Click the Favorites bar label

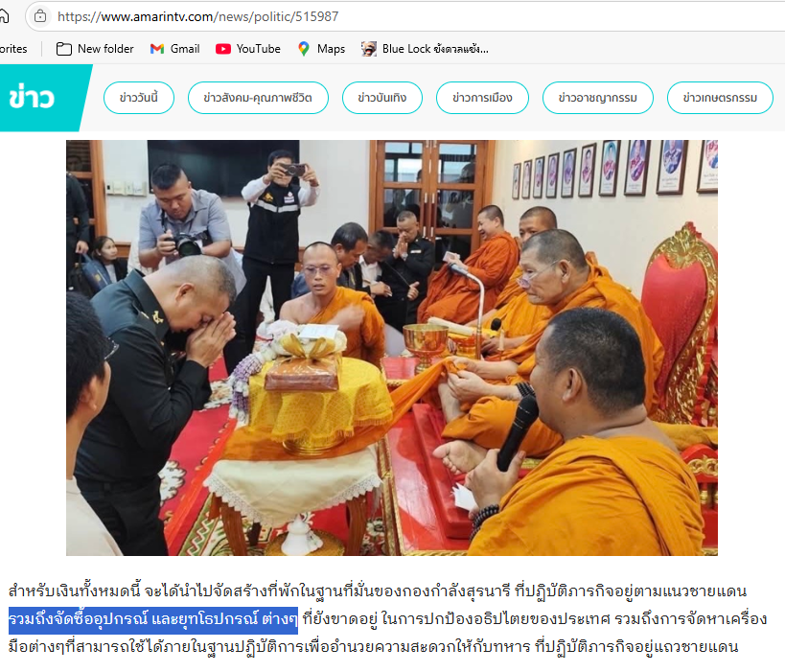pyautogui.click(x=13, y=49)
